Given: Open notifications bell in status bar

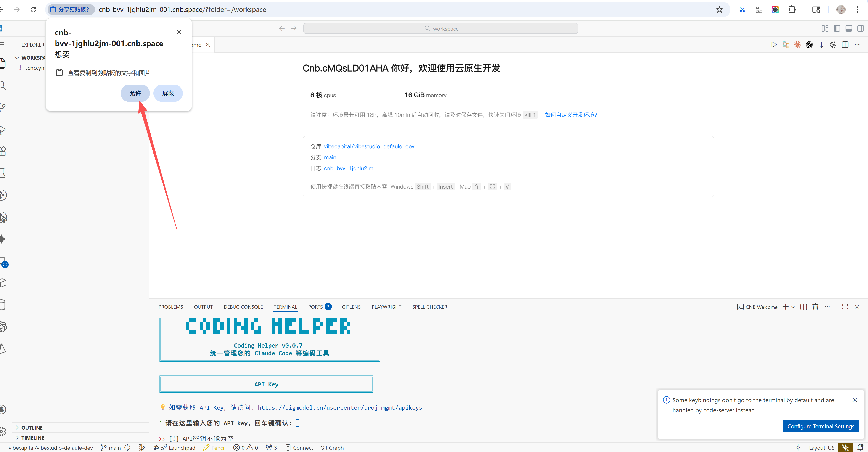Looking at the screenshot, I should click(860, 448).
